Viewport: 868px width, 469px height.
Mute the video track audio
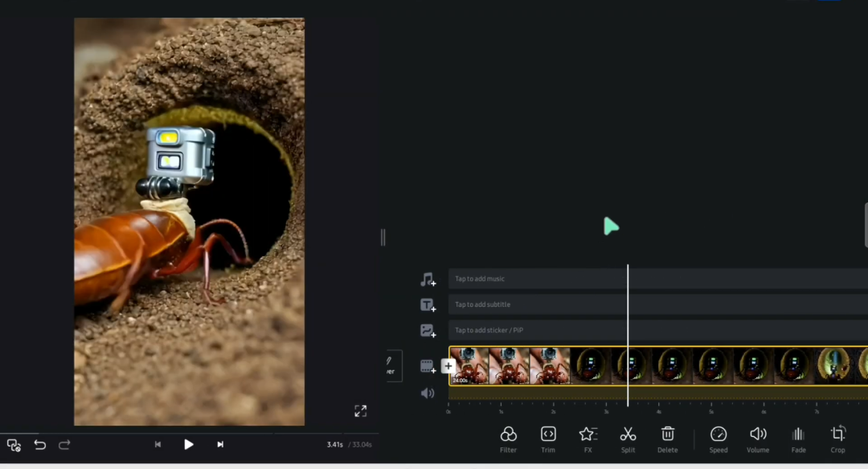tap(428, 394)
